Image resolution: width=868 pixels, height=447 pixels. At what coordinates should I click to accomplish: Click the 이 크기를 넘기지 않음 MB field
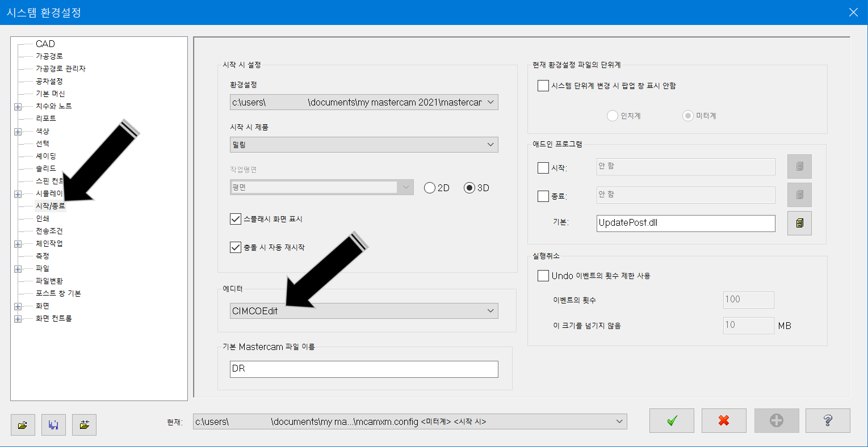[x=749, y=325]
